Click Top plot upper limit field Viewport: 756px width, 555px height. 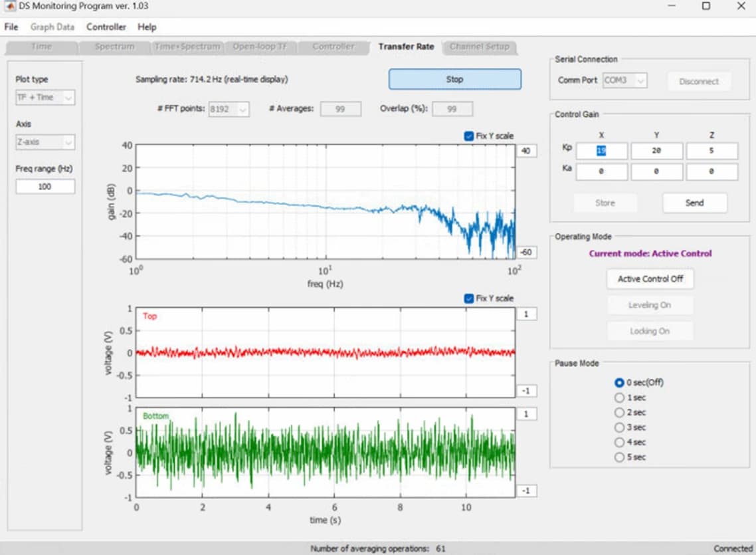(x=527, y=314)
